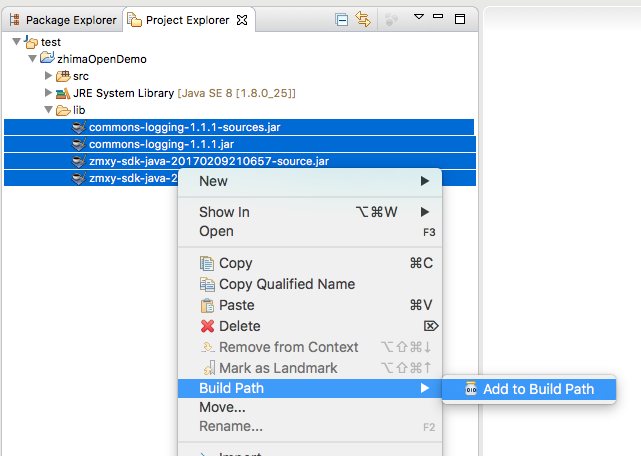
Task: Collapse the zhimaOpenDemo folder
Action: coord(33,58)
